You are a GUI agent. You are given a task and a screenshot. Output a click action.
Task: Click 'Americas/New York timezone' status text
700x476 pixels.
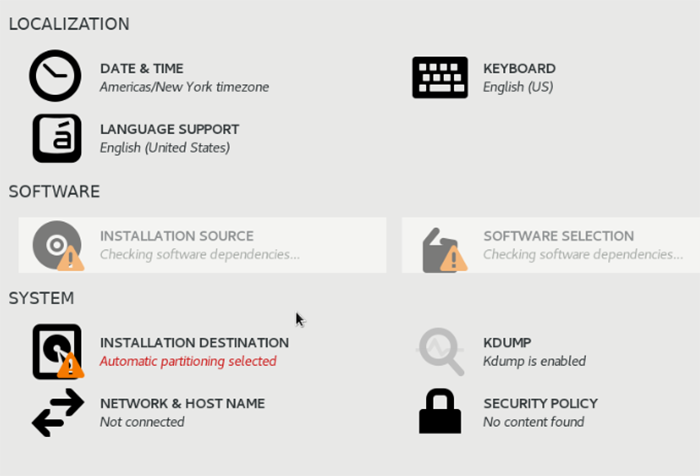point(184,87)
